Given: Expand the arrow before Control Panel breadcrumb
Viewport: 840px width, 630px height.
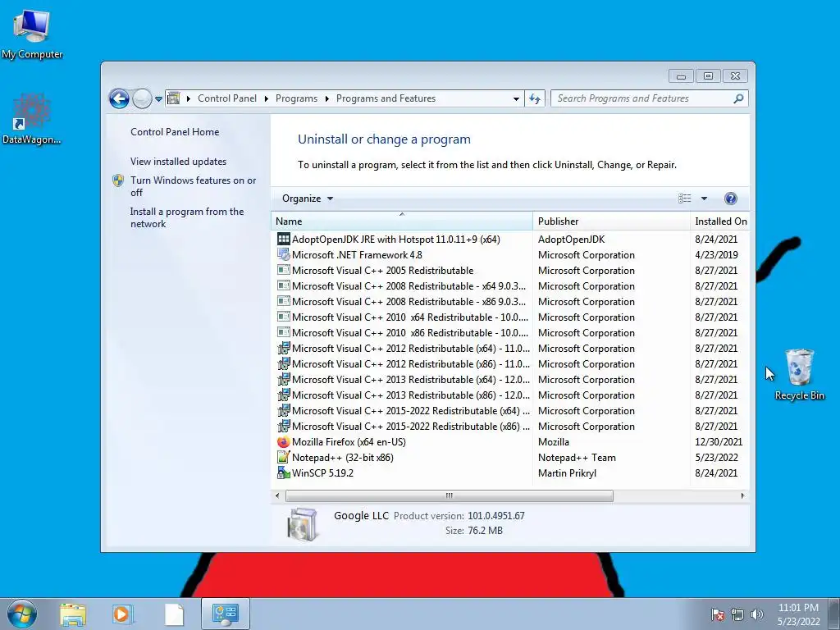Looking at the screenshot, I should (189, 98).
